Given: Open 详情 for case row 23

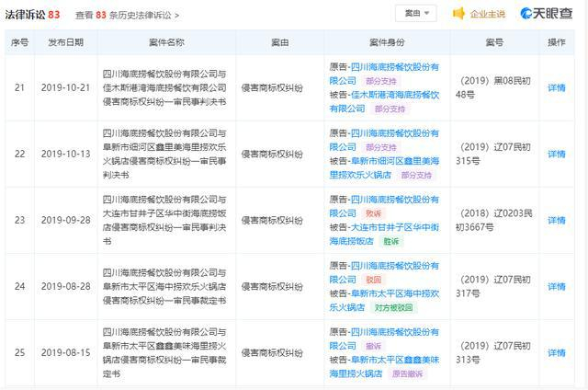Looking at the screenshot, I should [557, 221].
